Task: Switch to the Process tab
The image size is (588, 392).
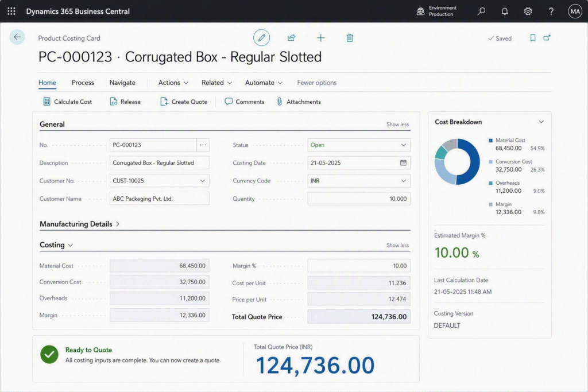Action: point(83,83)
